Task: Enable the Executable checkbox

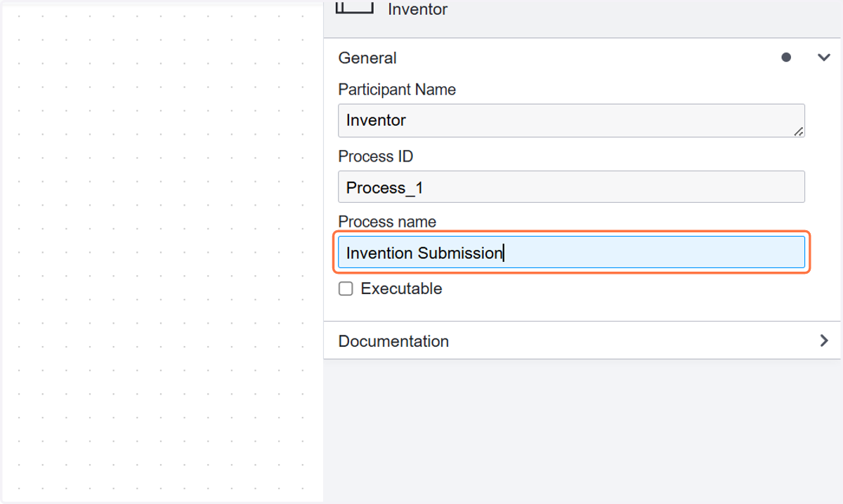Action: (x=346, y=289)
